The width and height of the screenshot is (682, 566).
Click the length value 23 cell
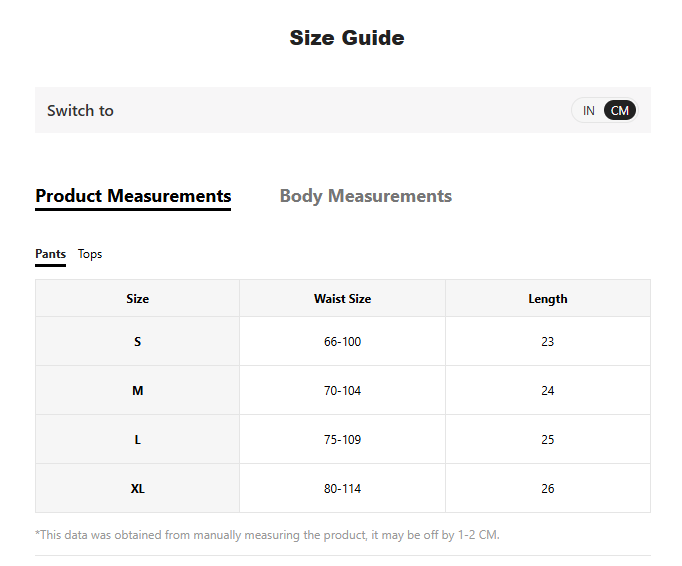coord(547,342)
